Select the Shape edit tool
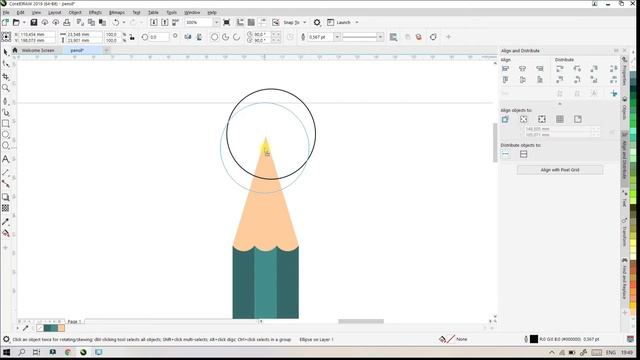Screen dimensions: 640x360 tap(5, 64)
